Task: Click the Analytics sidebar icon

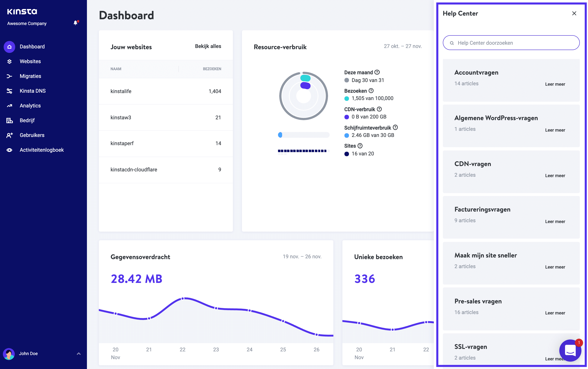Action: coord(9,105)
